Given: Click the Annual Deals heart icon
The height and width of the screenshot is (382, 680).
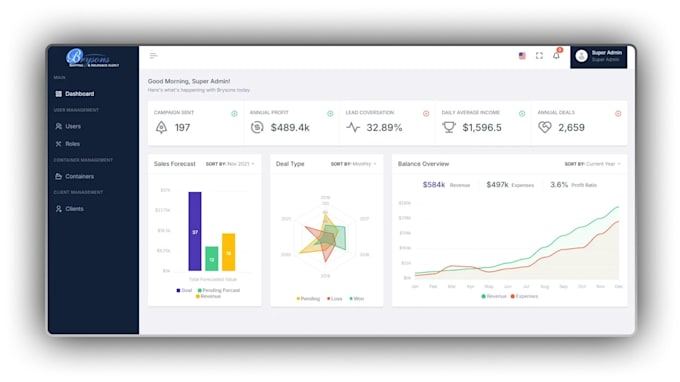Looking at the screenshot, I should pyautogui.click(x=545, y=127).
